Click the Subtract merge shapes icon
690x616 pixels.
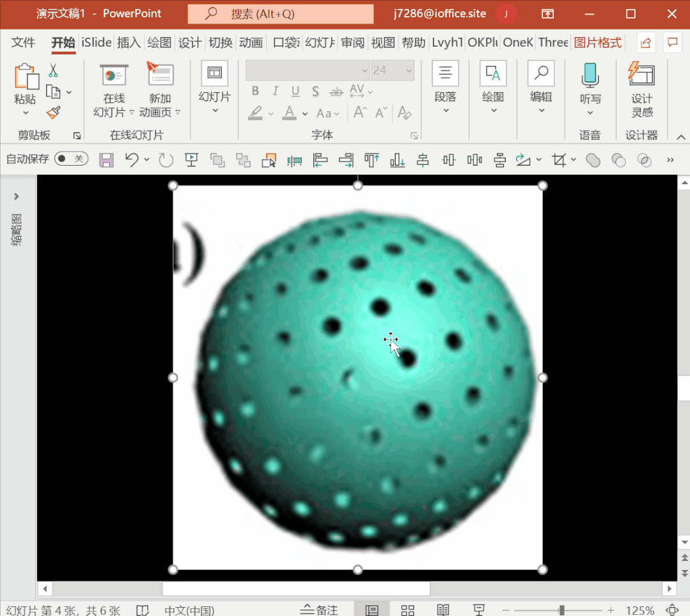pos(619,161)
